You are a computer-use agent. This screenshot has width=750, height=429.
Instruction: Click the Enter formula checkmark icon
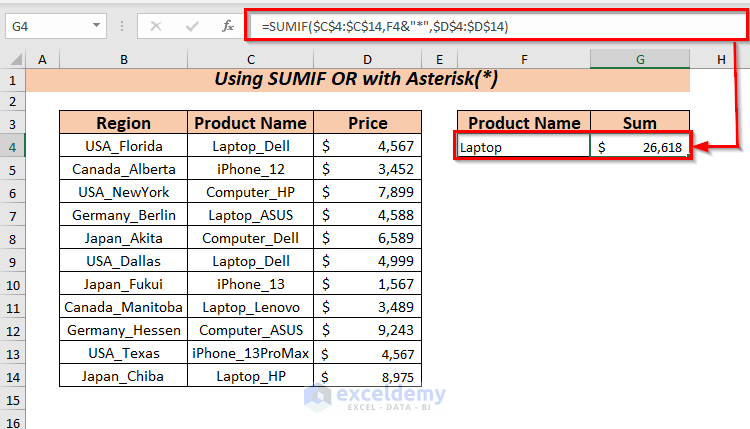point(192,26)
